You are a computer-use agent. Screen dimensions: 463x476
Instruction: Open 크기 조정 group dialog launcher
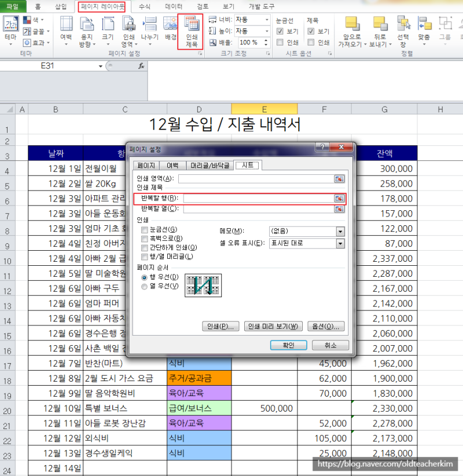[x=268, y=53]
